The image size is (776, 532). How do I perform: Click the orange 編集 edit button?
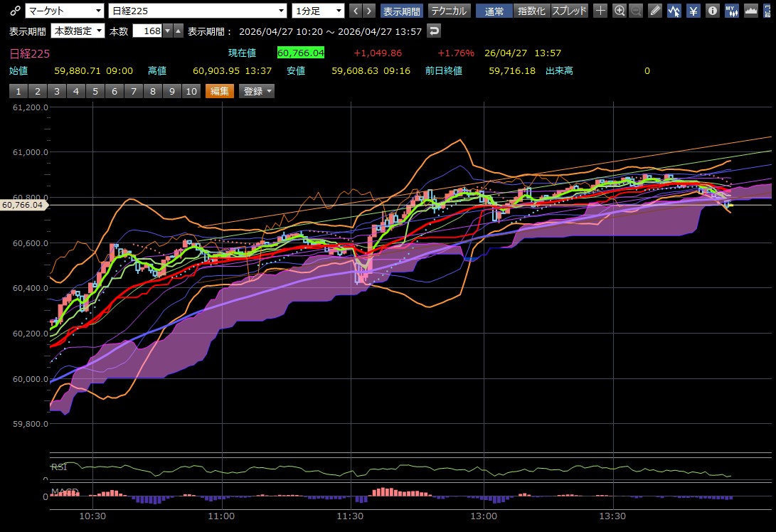tap(220, 91)
